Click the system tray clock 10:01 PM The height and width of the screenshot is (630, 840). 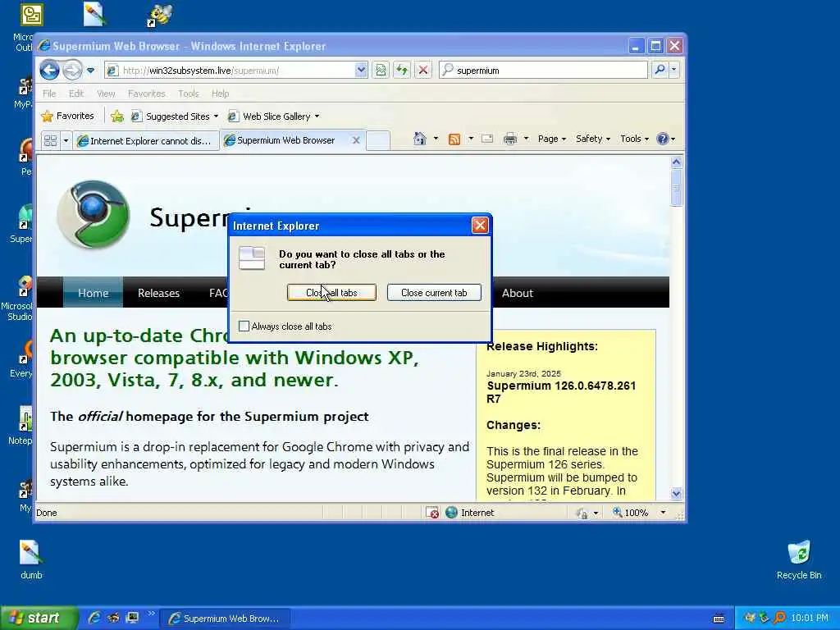(x=809, y=619)
